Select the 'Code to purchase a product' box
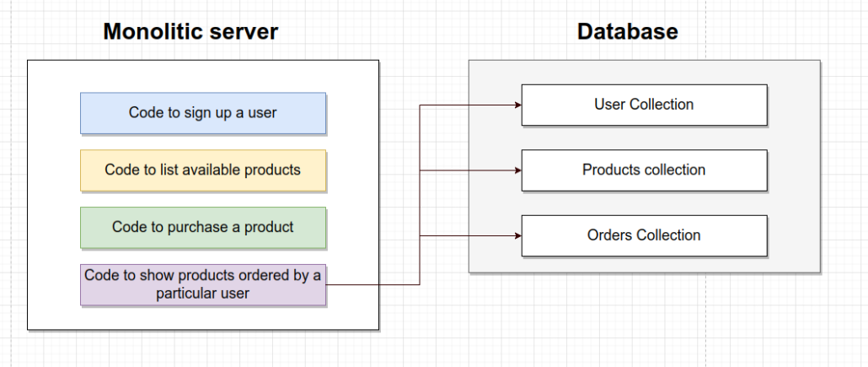 point(203,227)
